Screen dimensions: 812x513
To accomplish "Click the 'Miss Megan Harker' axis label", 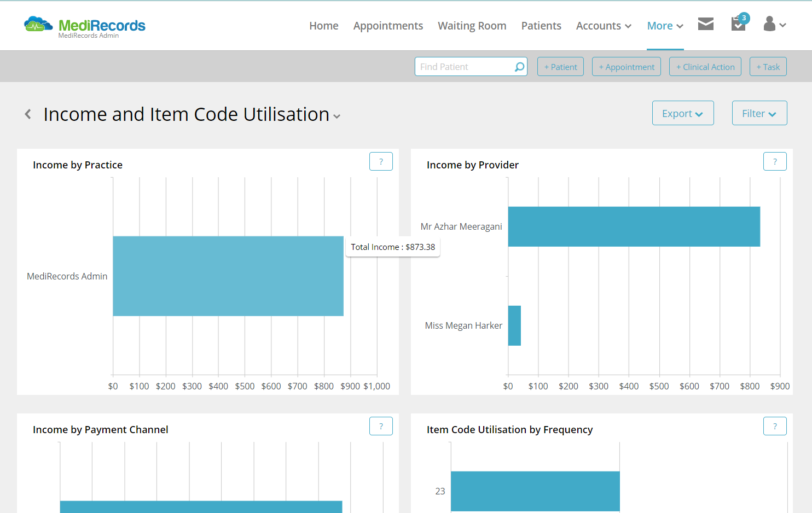I will coord(463,325).
